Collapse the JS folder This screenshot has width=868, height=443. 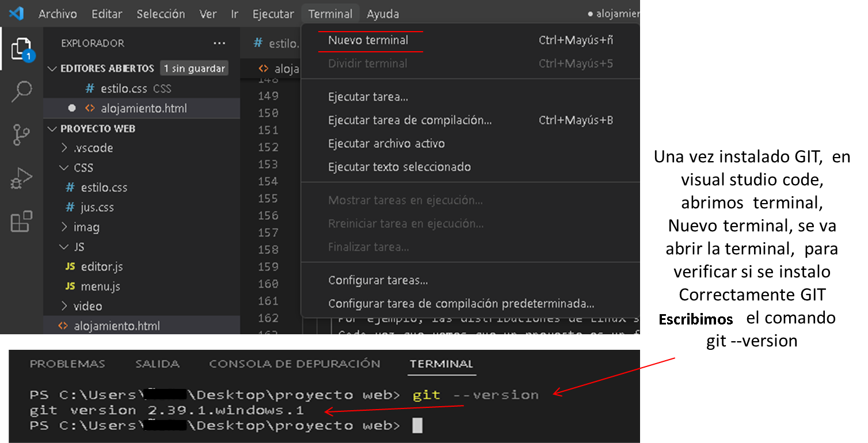point(64,247)
